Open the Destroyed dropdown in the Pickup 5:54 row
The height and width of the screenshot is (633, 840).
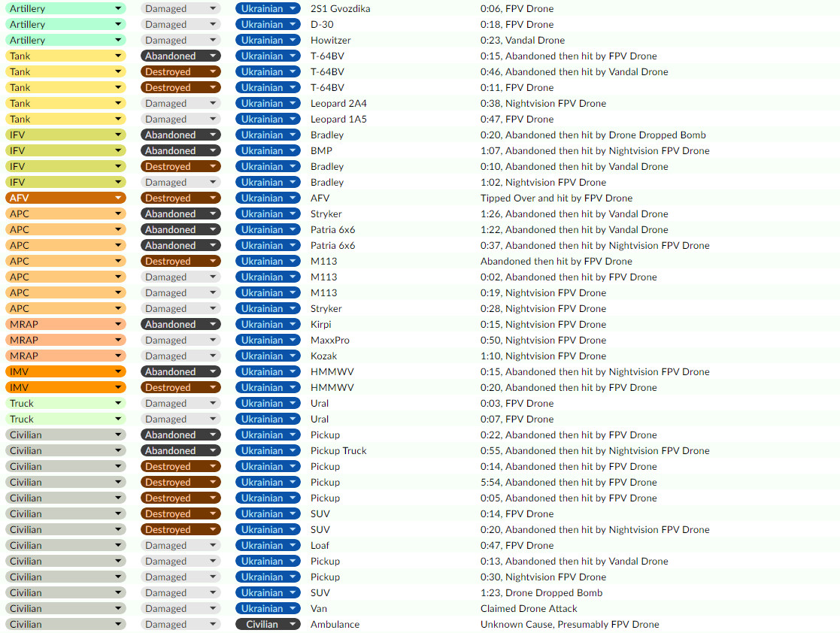click(x=180, y=483)
